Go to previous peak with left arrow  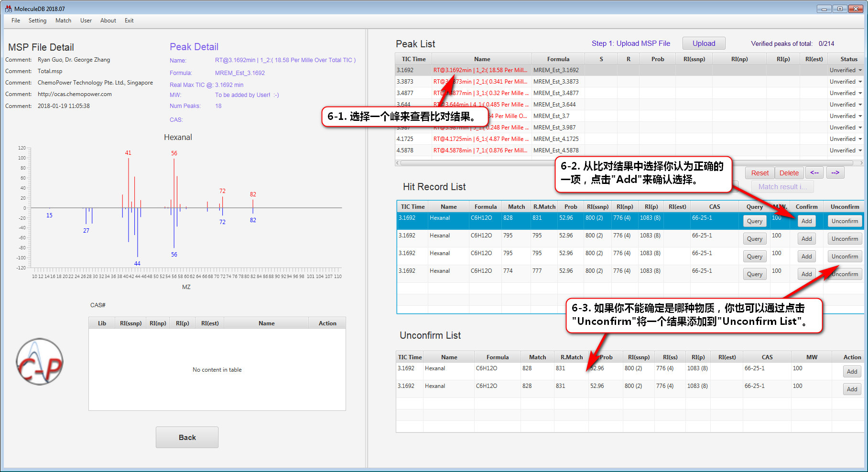(814, 173)
